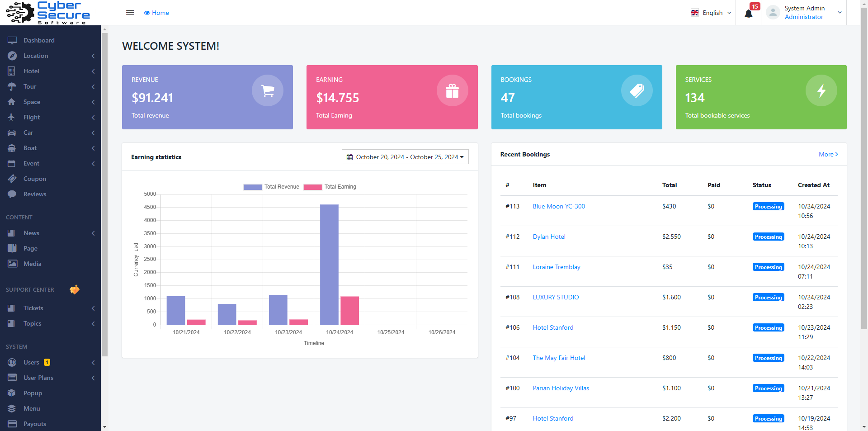Click the Bookings tag icon

(637, 90)
